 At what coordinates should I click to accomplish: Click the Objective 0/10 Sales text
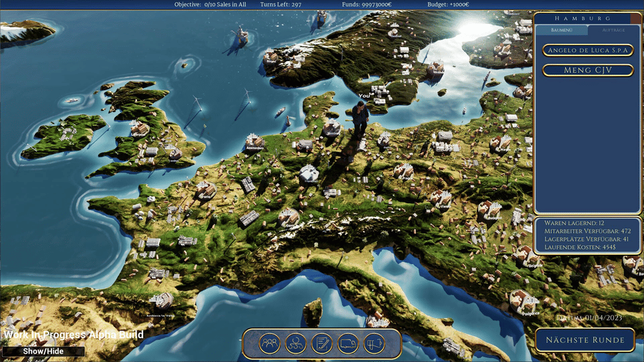210,5
